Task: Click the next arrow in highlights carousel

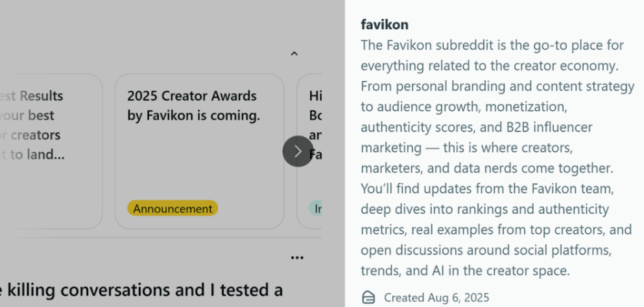Action: tap(298, 152)
